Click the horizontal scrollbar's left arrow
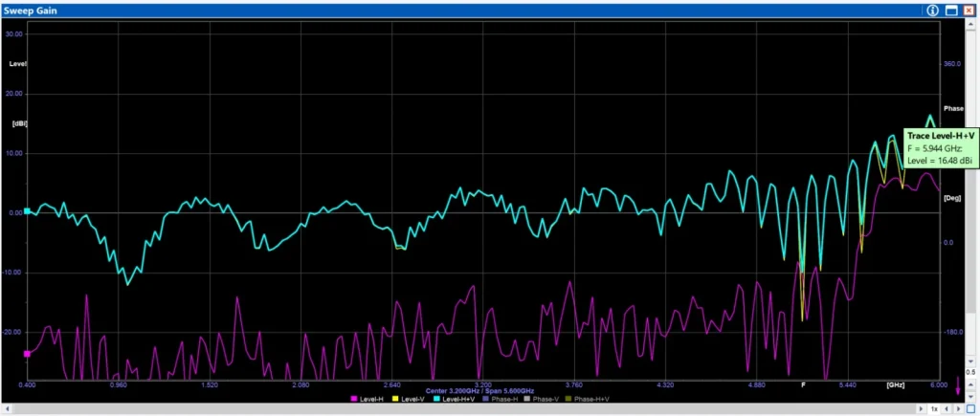 (x=6, y=409)
